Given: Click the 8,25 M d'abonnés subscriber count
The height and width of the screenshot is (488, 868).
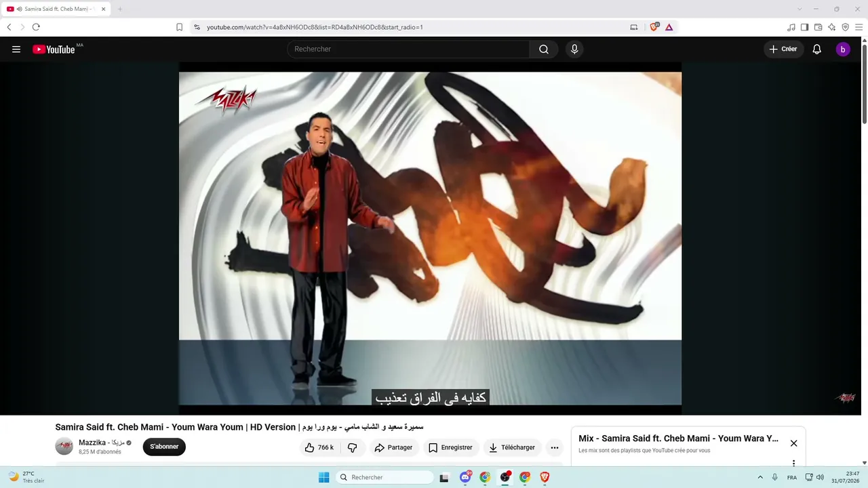Looking at the screenshot, I should tap(100, 452).
